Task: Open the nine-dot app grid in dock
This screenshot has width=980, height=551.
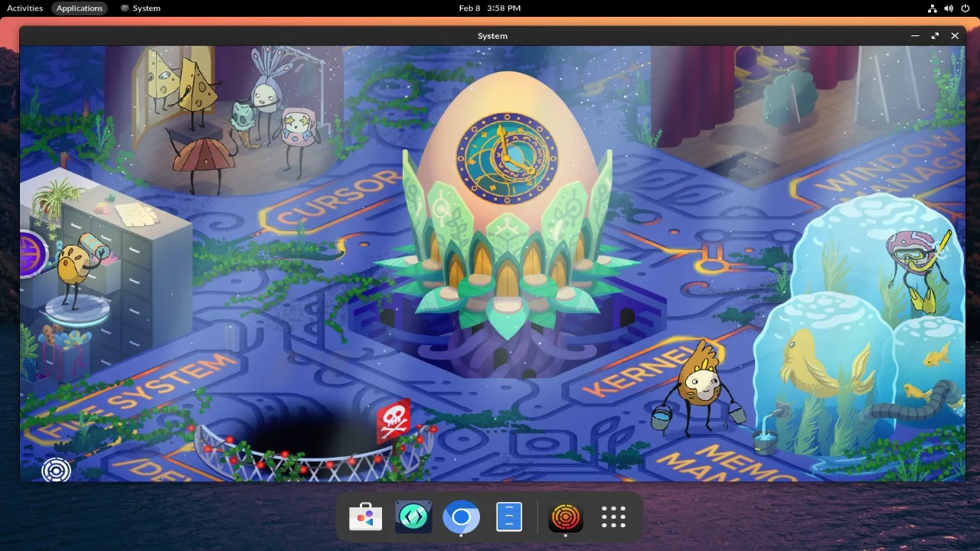Action: (612, 517)
